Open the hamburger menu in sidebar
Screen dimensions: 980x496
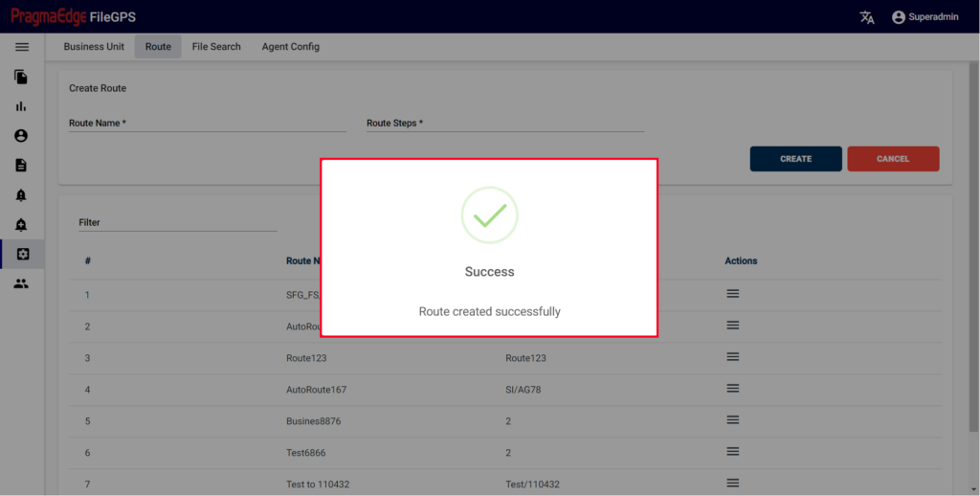(22, 47)
